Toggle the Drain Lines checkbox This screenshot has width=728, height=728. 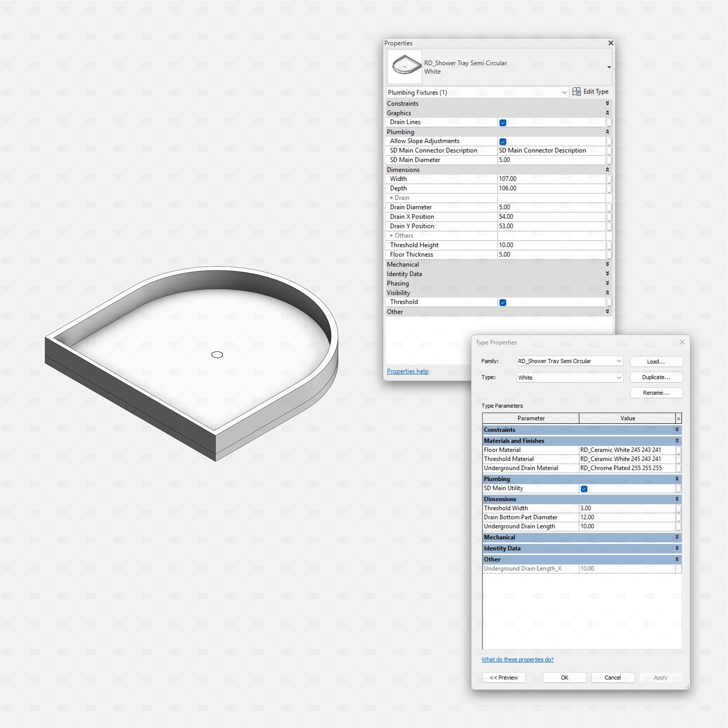503,122
